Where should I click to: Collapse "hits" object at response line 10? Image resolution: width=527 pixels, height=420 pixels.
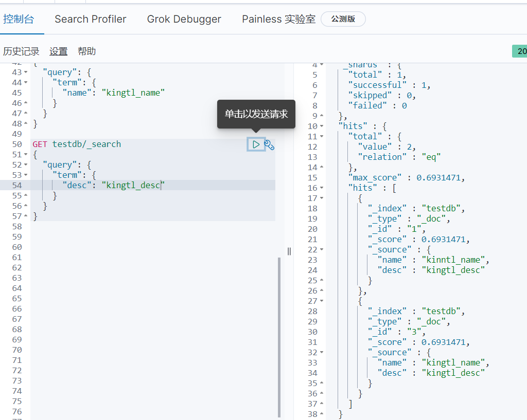tap(322, 126)
